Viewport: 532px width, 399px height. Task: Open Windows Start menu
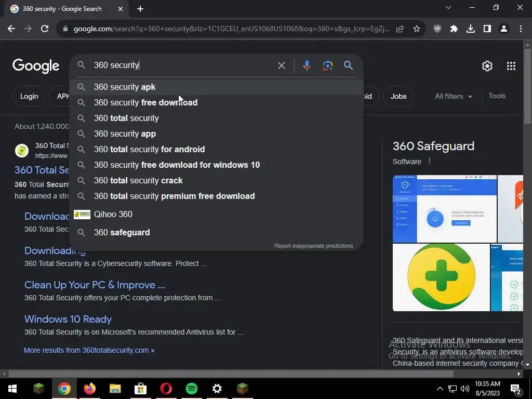pos(12,389)
